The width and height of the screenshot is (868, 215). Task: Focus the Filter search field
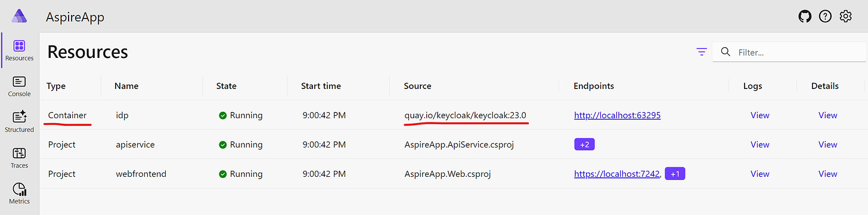[789, 52]
